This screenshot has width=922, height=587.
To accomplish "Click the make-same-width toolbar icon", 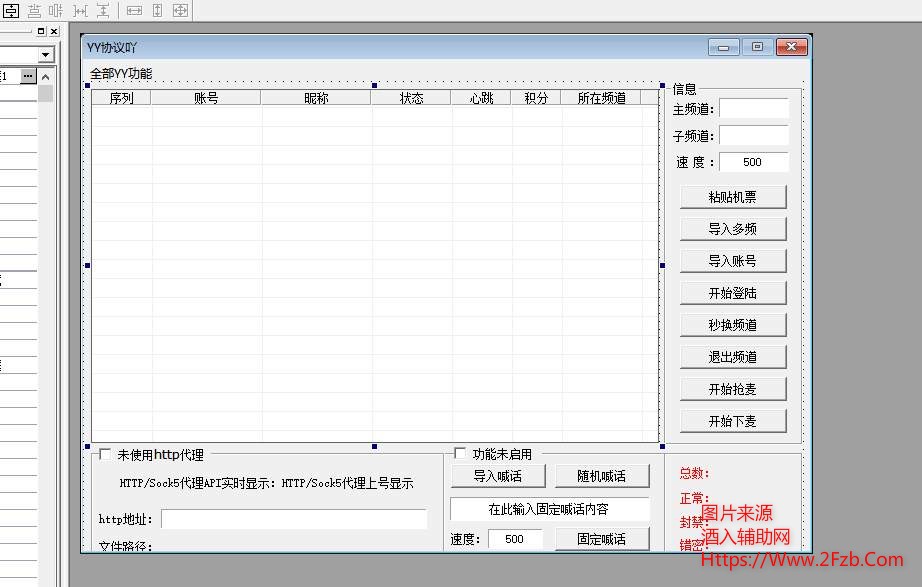I will tap(134, 10).
